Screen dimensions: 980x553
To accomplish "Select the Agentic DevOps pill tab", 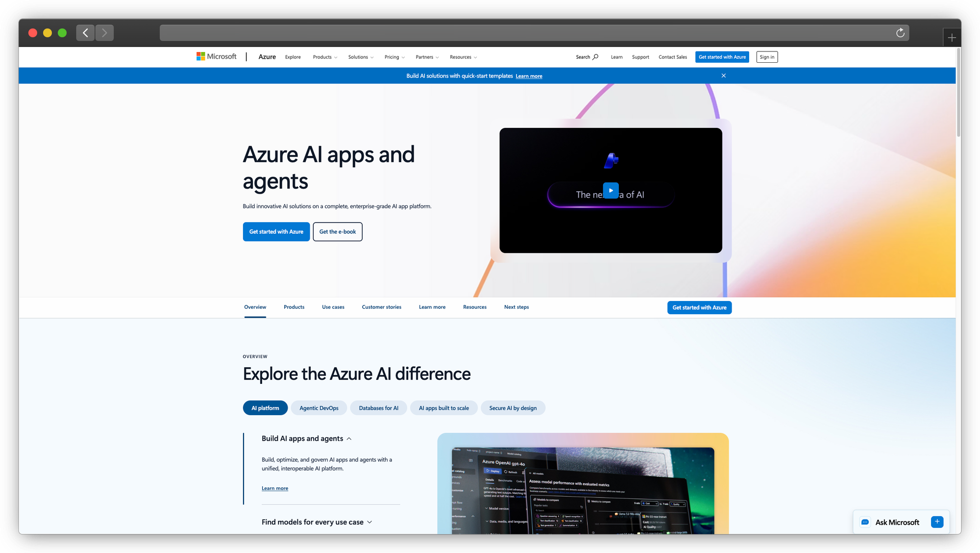I will click(x=319, y=408).
